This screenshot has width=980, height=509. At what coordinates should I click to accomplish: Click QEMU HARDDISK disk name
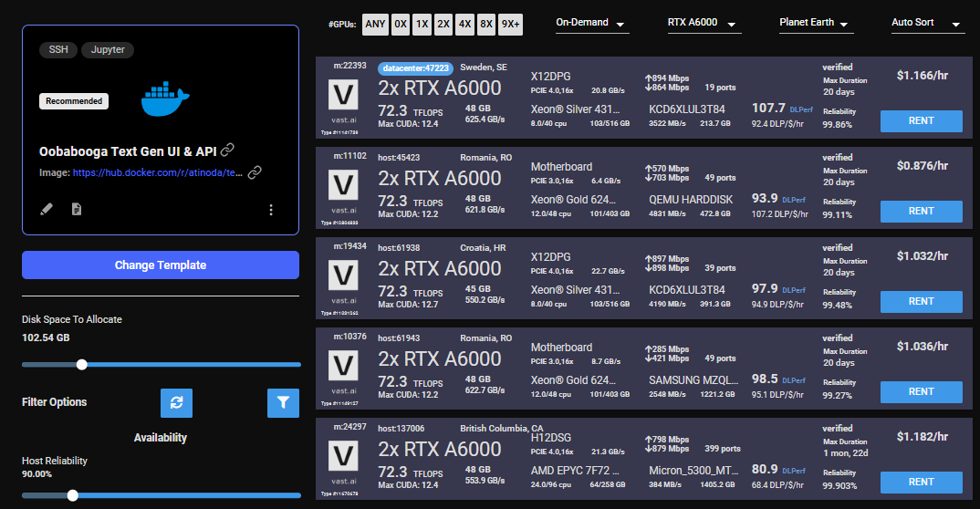click(692, 199)
